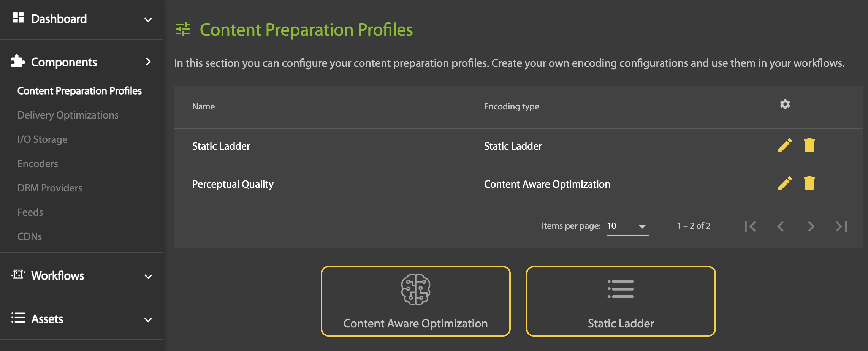Collapse the Components section chevron
Image resolution: width=868 pixels, height=351 pixels.
[x=149, y=62]
